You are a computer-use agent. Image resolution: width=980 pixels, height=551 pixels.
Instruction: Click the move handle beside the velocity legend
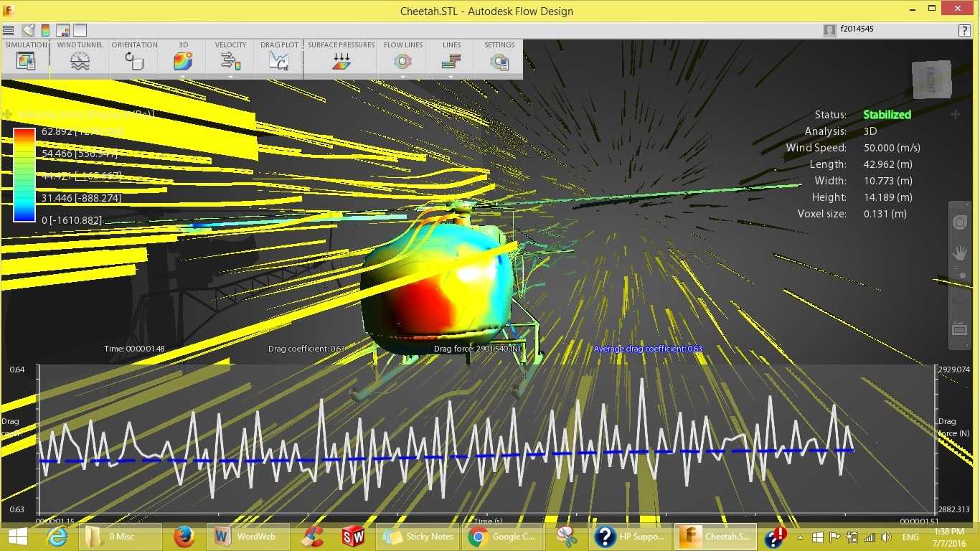point(8,114)
